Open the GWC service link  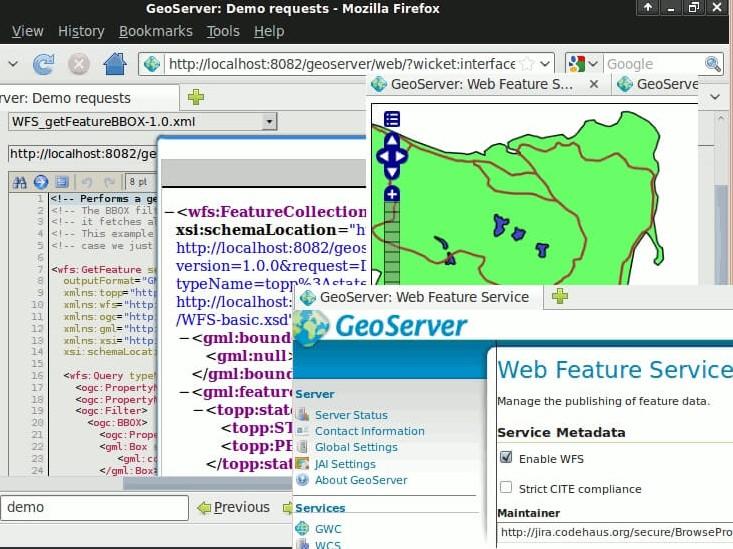click(x=328, y=529)
